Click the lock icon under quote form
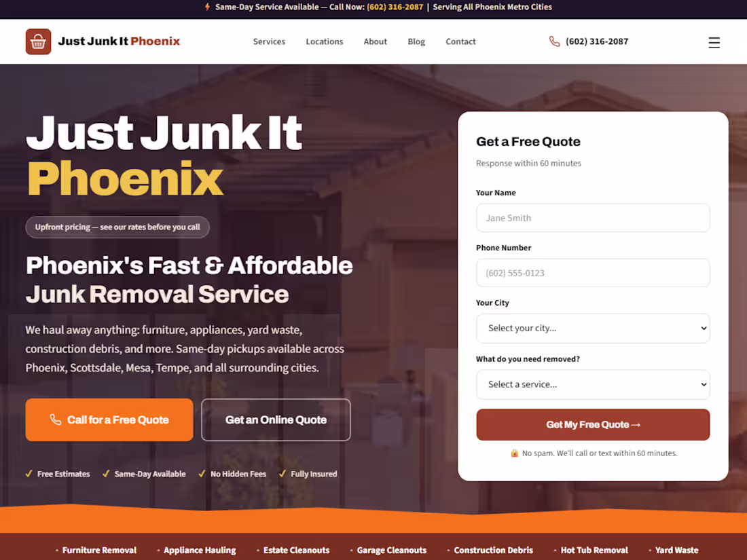The image size is (747, 560). [x=514, y=453]
